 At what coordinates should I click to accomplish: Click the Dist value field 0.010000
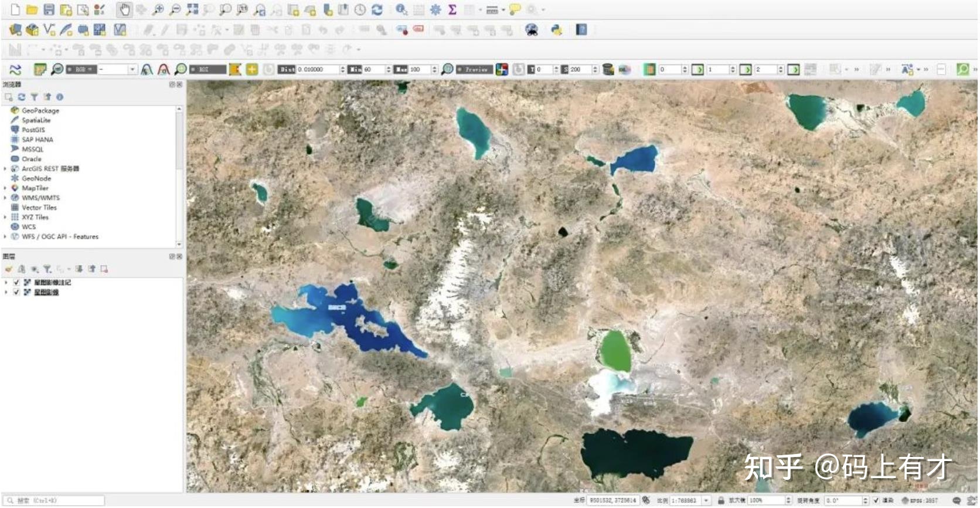coord(318,69)
